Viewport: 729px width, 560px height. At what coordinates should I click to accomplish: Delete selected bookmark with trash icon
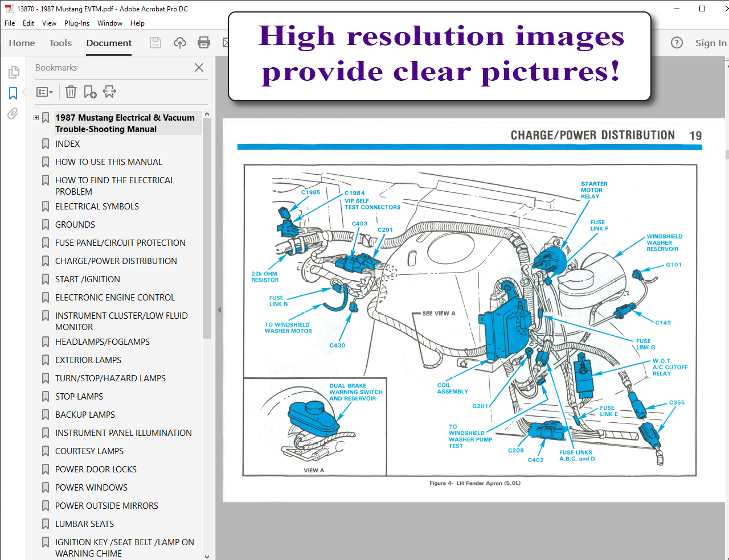click(x=71, y=92)
